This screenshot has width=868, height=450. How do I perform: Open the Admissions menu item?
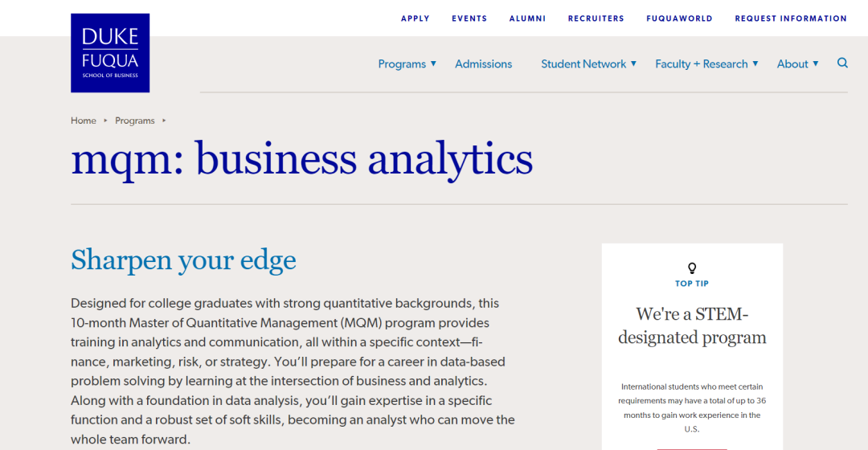[483, 64]
